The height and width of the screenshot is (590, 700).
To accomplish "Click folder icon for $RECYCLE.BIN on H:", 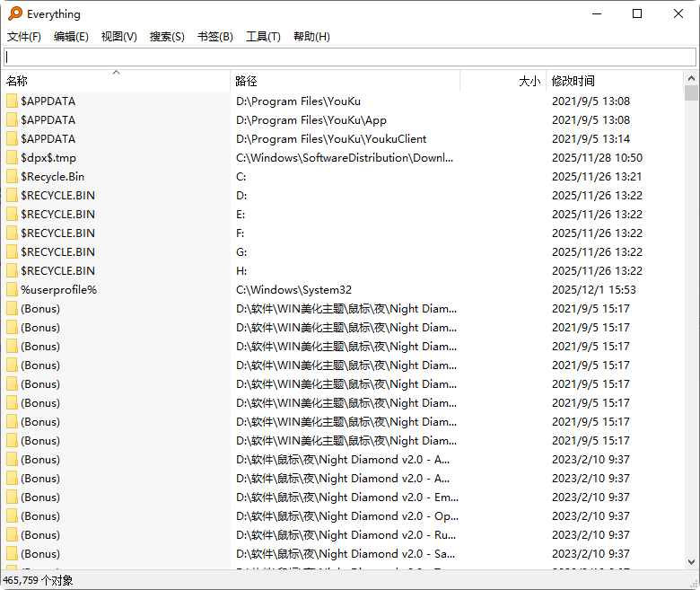I will [13, 271].
